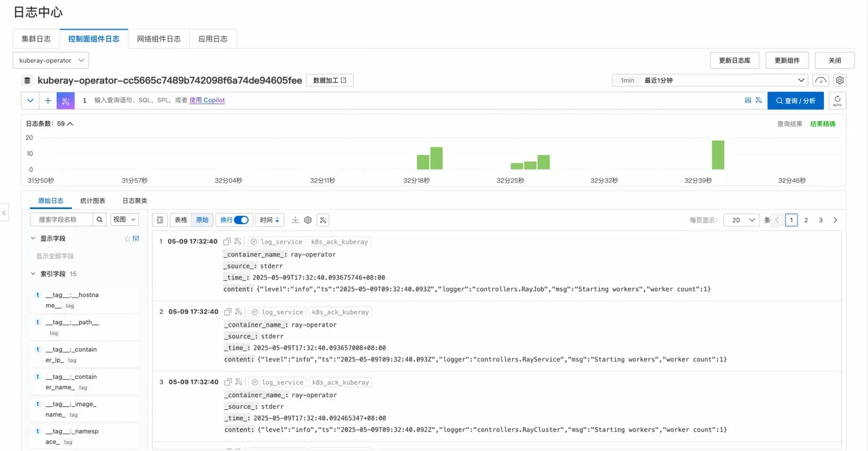Copy log entry 3 with copy icon
This screenshot has height=451, width=868.
click(x=228, y=382)
